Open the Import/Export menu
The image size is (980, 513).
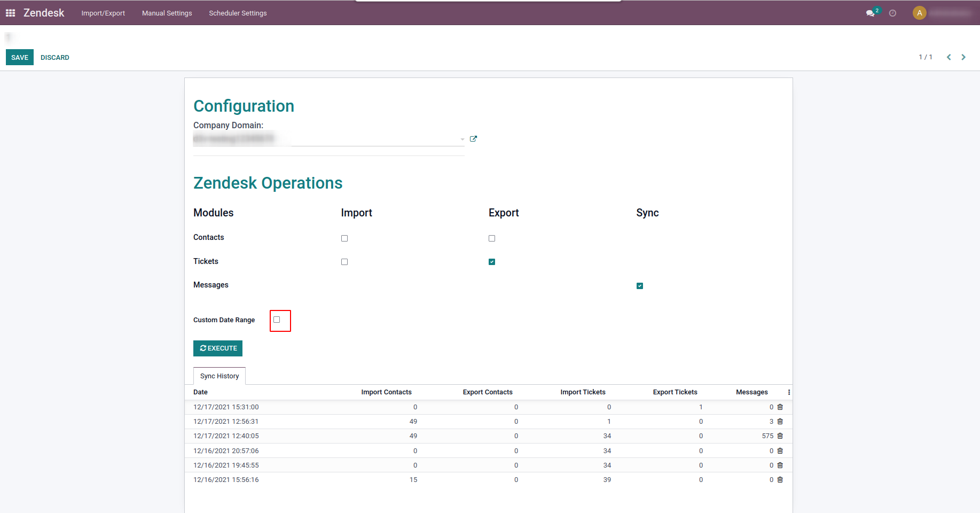coord(103,13)
